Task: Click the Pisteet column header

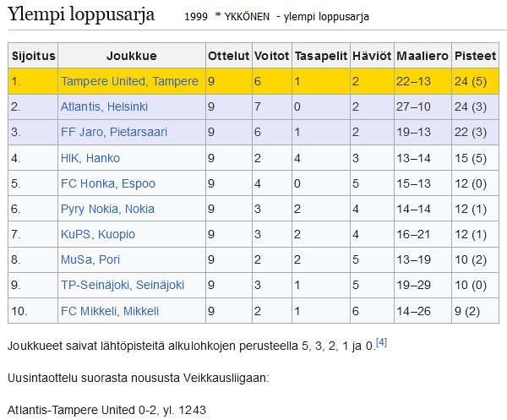Action: [475, 56]
